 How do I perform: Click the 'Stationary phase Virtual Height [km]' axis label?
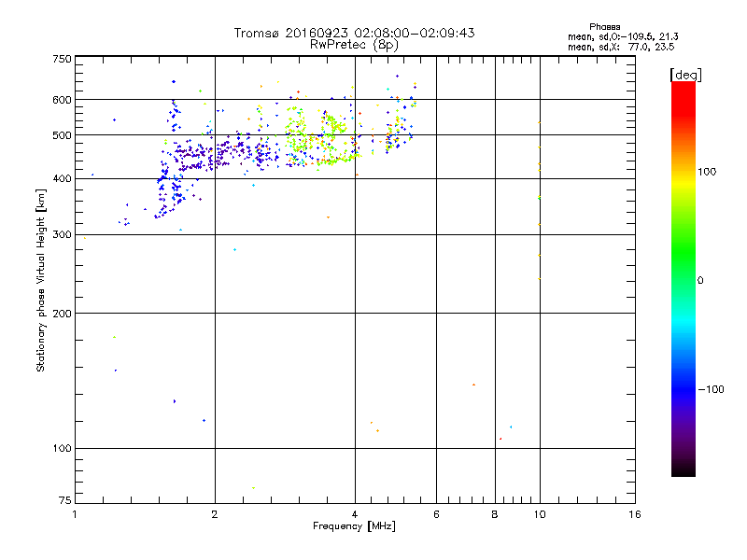41,281
